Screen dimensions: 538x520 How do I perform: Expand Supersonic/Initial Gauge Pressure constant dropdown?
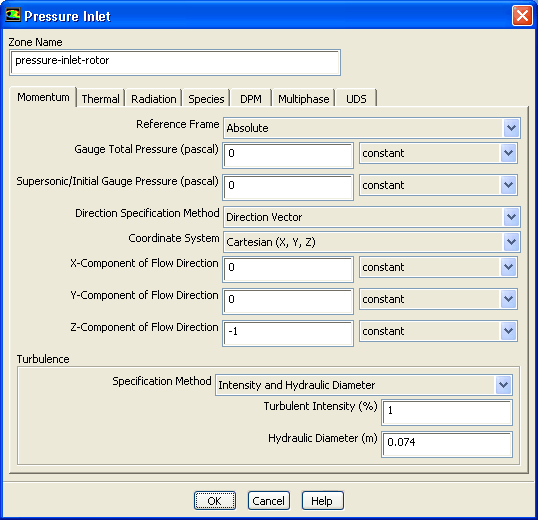click(508, 185)
